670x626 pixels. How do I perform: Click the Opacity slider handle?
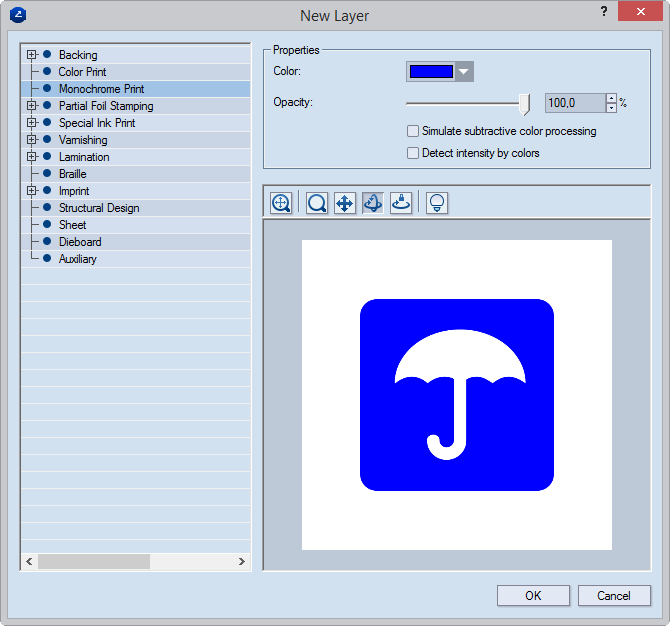point(524,102)
